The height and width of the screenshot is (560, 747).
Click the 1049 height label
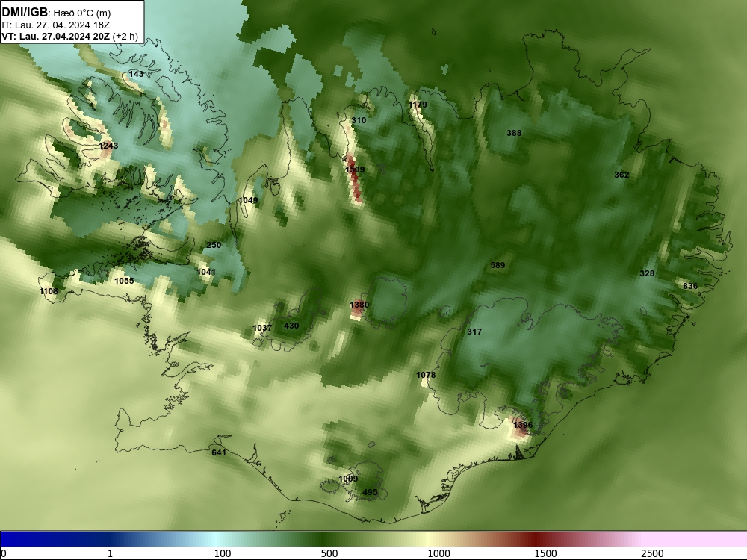pos(248,200)
